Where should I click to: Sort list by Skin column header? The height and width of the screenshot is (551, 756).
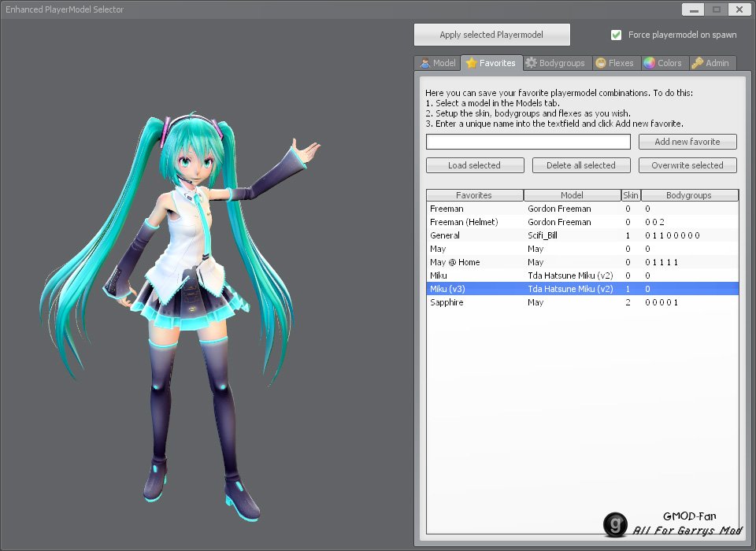tap(631, 195)
